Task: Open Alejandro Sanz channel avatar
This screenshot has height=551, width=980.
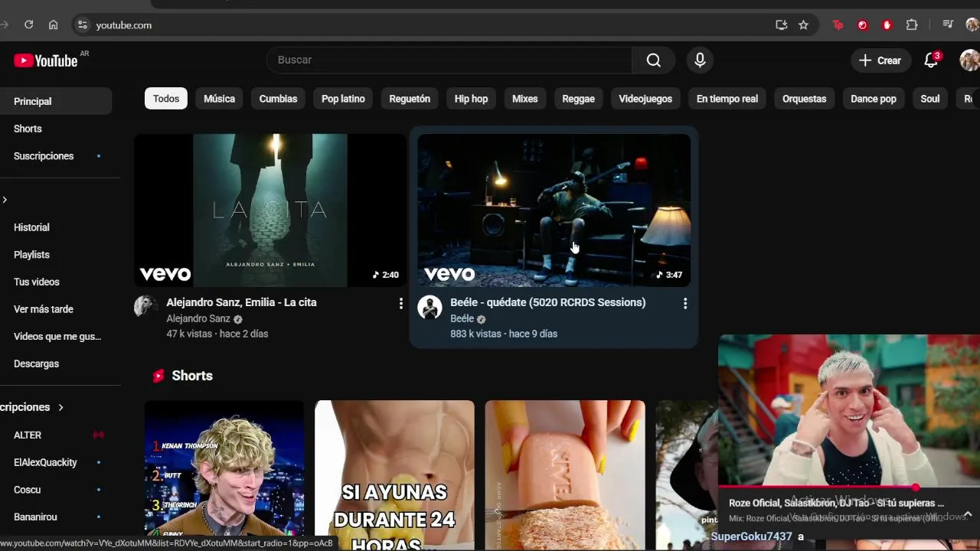Action: tap(146, 307)
